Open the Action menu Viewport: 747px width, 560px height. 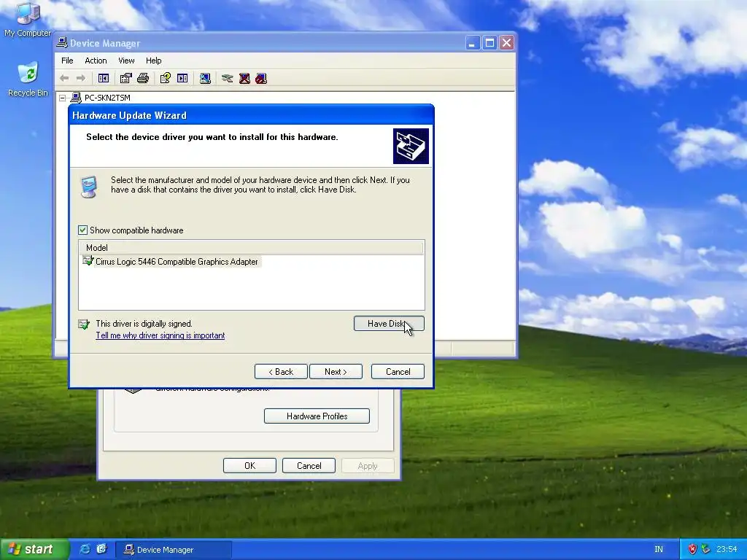tap(96, 61)
